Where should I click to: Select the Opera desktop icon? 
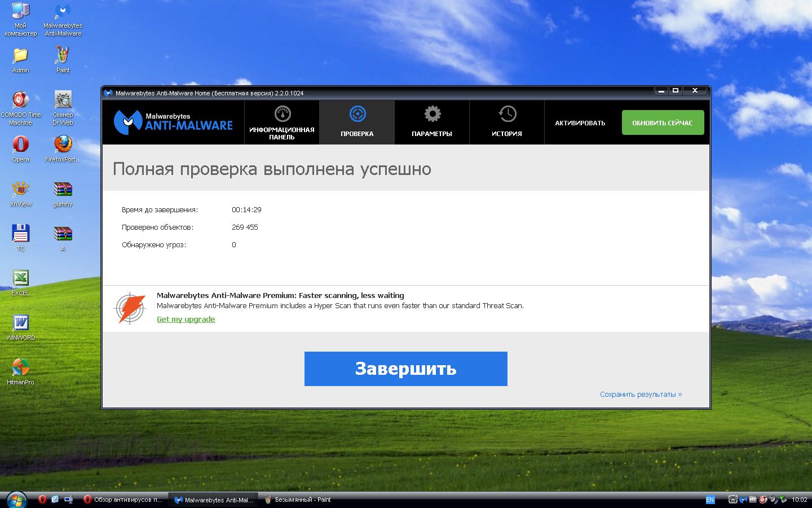[x=21, y=149]
